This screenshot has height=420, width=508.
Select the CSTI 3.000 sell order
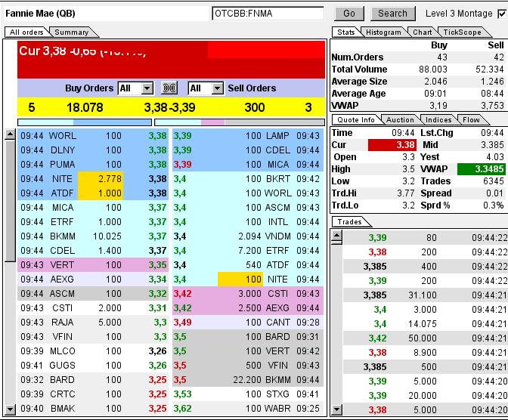click(x=248, y=294)
